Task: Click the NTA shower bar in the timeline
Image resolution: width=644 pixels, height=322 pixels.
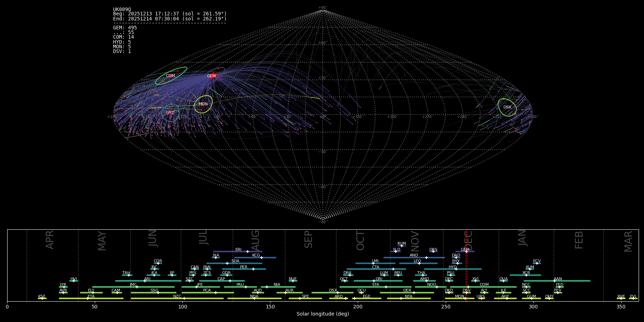Action: coord(409,298)
